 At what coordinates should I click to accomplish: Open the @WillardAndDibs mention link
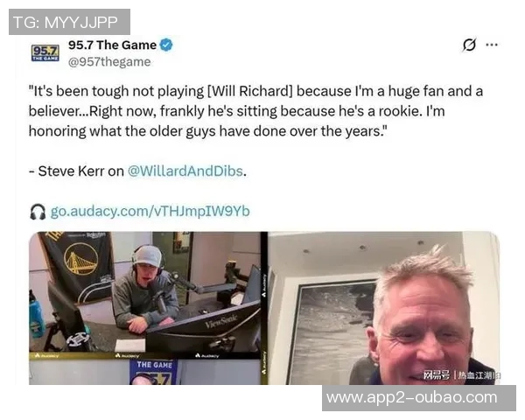(185, 171)
